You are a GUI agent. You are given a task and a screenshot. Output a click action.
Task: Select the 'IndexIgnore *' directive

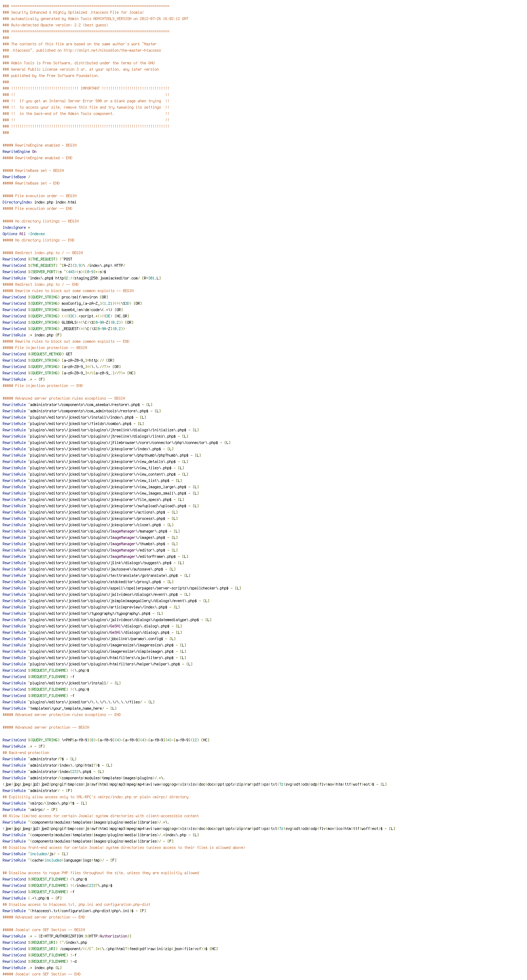point(17,227)
